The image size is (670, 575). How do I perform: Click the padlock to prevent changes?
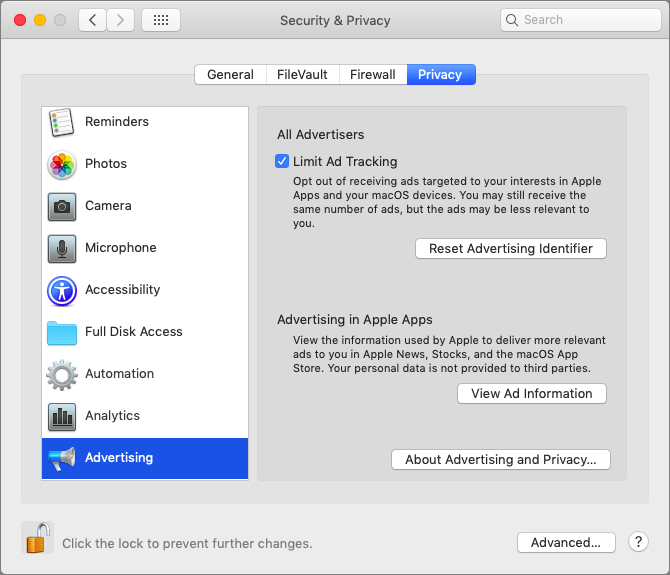(38, 538)
